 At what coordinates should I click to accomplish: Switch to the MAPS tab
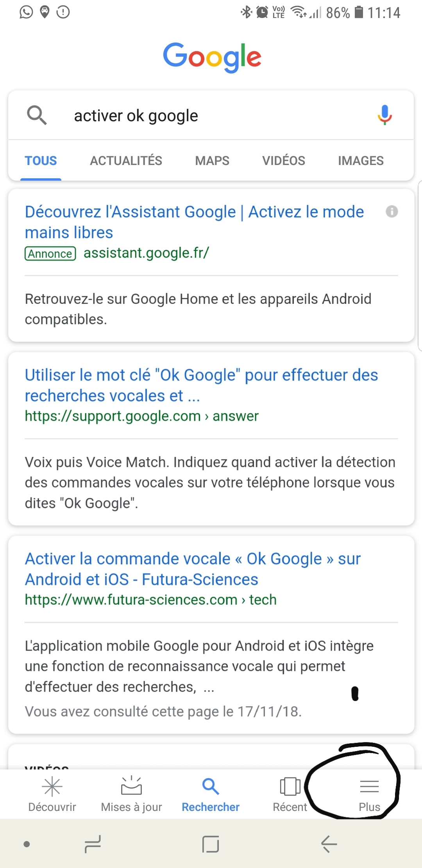[212, 161]
